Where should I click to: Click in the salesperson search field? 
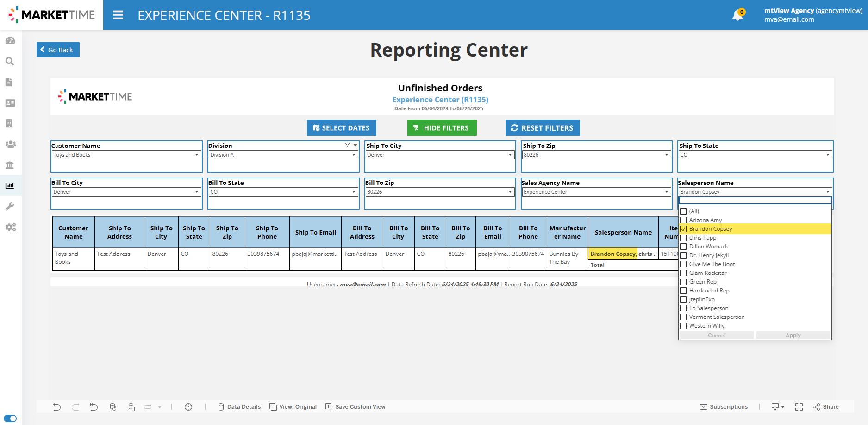point(755,201)
